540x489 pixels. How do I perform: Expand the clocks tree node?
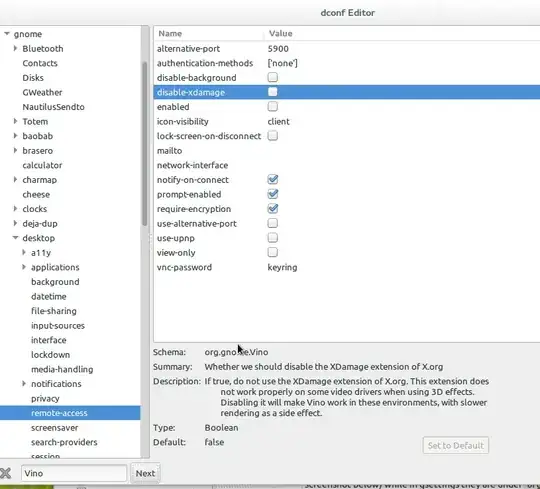15,208
